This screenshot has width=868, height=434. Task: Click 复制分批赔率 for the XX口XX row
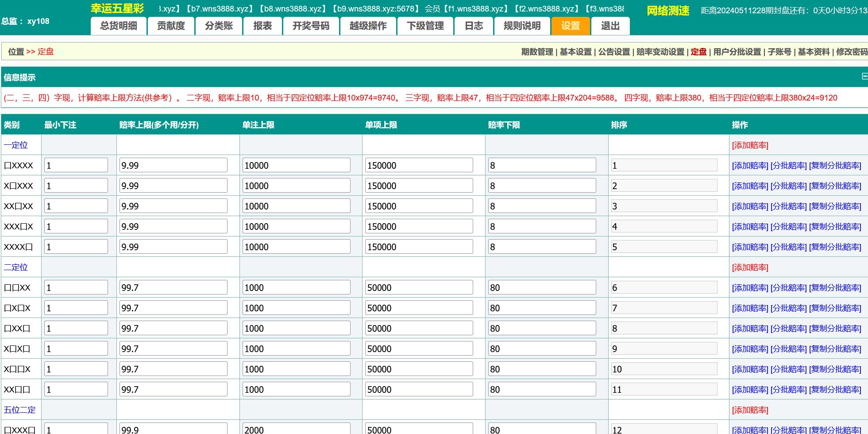835,206
